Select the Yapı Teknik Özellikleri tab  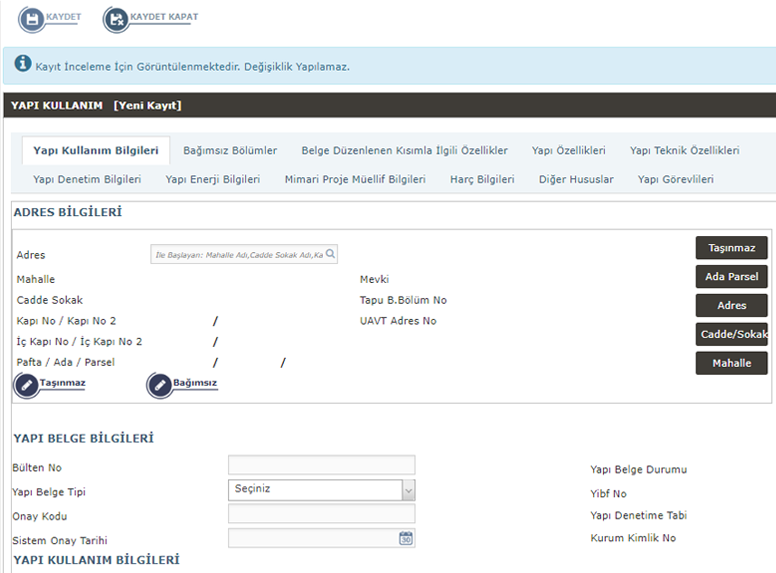pos(684,151)
